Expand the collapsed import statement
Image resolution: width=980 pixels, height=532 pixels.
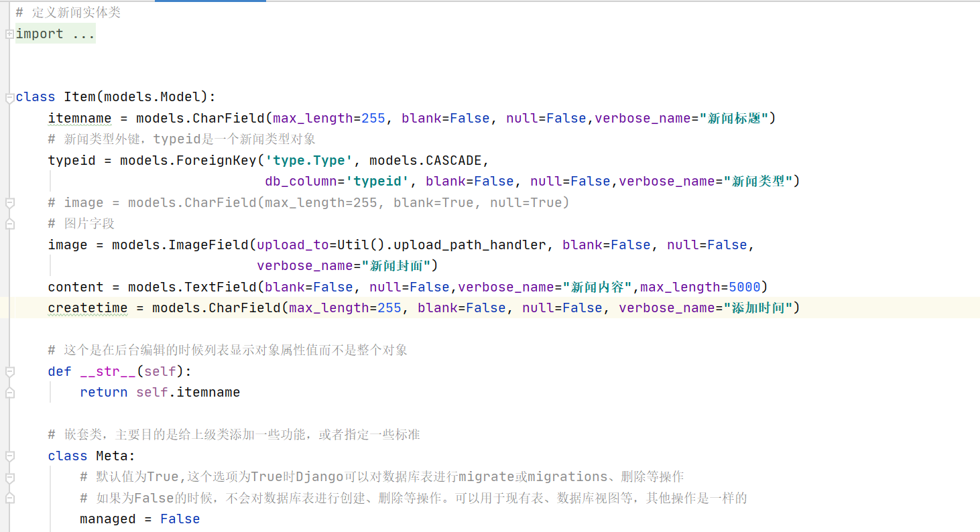coord(9,33)
